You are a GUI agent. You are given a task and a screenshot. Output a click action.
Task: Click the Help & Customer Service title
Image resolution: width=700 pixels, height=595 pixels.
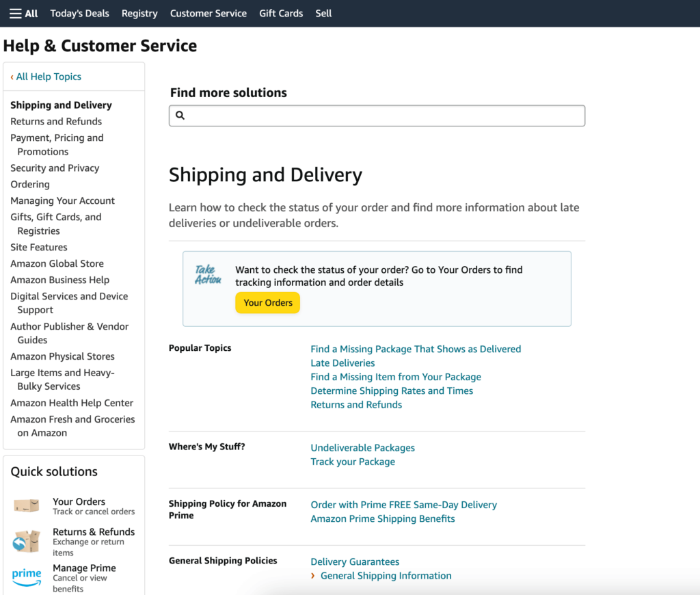point(100,46)
